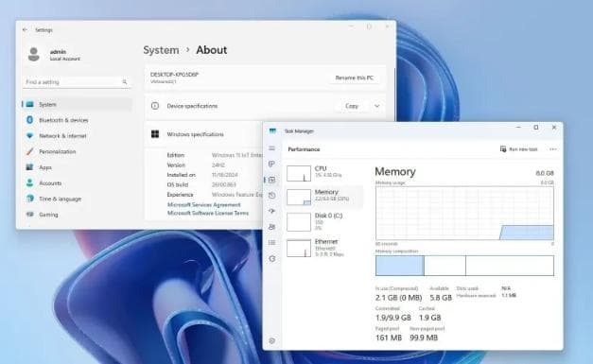Open Bluetooth & devices settings
593x364 pixels.
[77, 120]
